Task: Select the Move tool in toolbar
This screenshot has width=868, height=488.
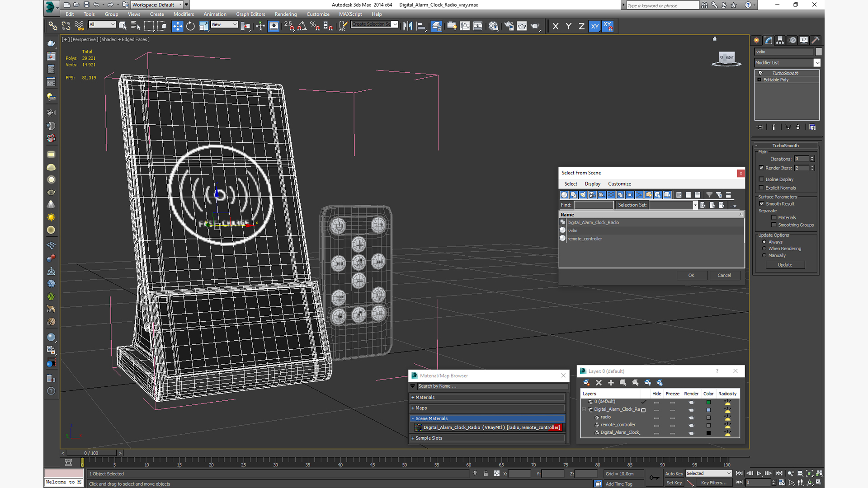Action: point(177,26)
